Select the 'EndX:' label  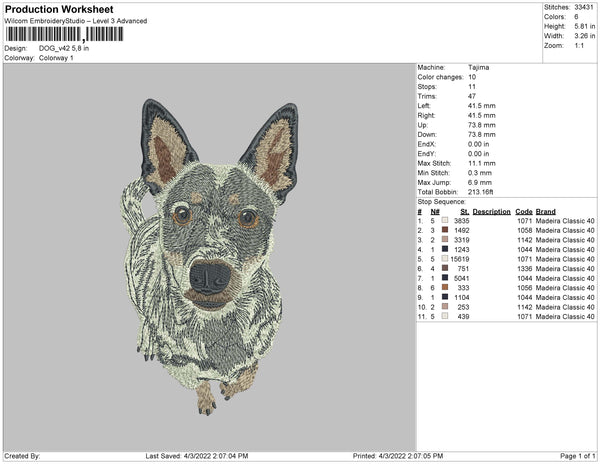pos(427,144)
